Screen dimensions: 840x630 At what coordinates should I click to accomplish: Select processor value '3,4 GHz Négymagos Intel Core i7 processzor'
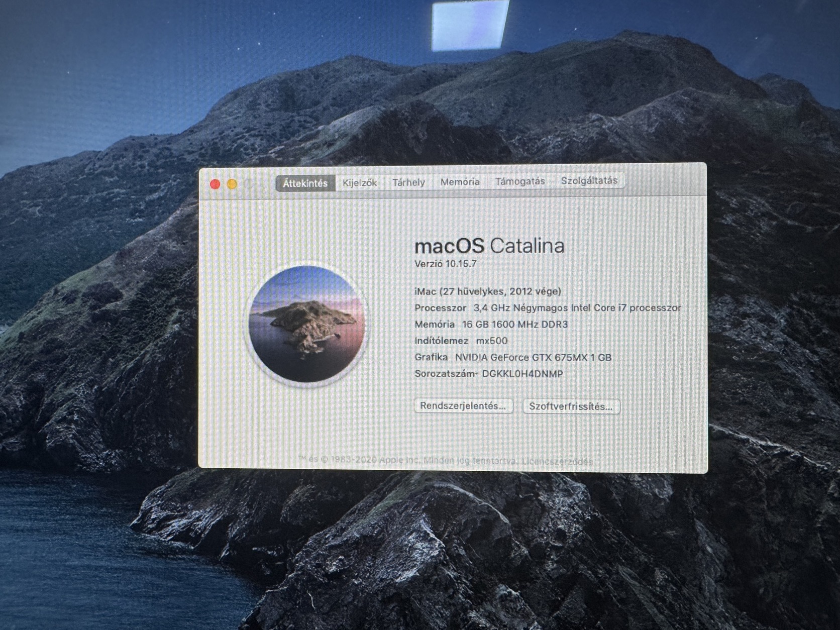(577, 308)
